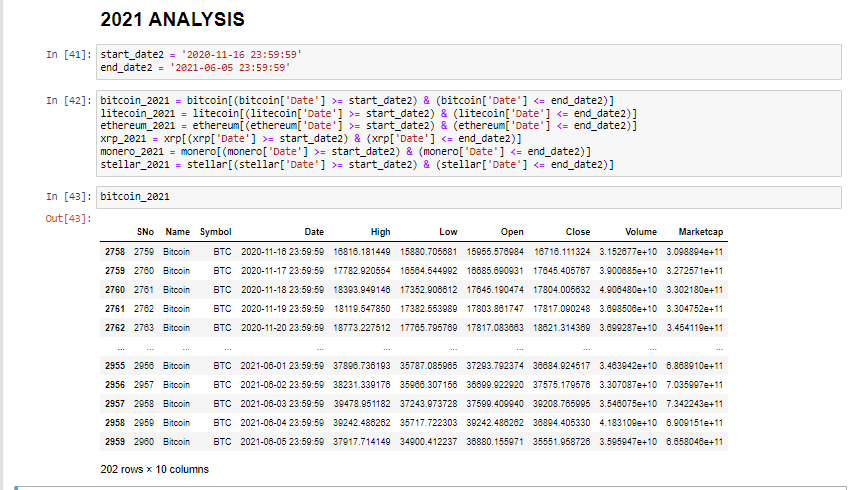Click High value 18773.227512
The image size is (853, 490).
[x=362, y=328]
